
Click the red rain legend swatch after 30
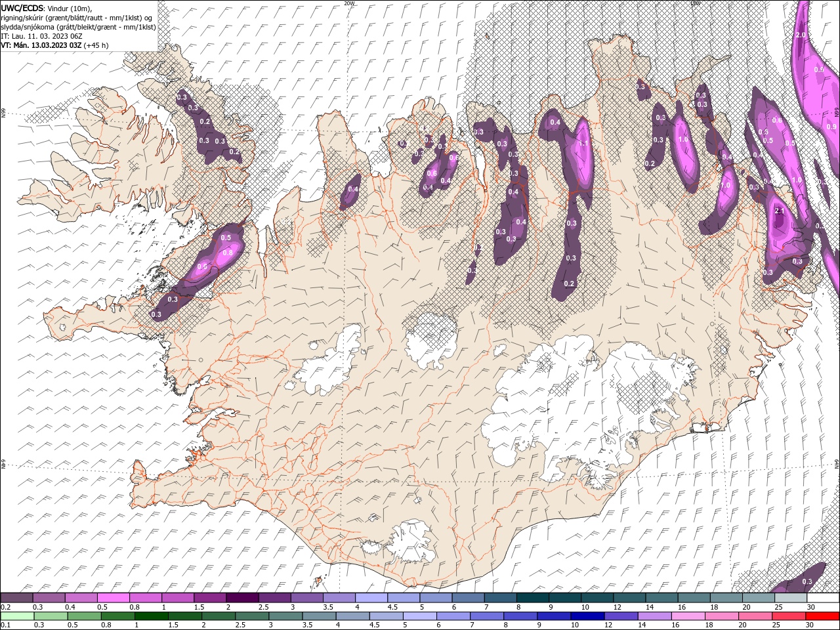click(x=822, y=616)
